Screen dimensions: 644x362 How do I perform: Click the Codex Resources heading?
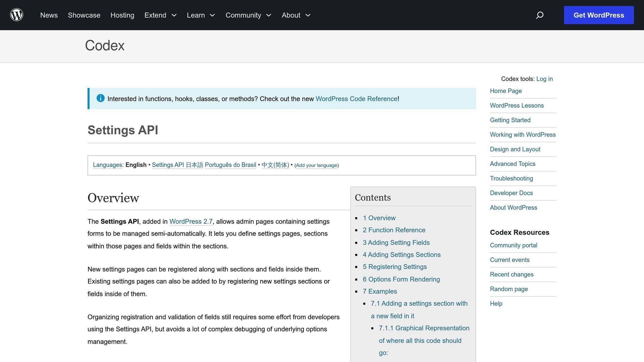519,233
